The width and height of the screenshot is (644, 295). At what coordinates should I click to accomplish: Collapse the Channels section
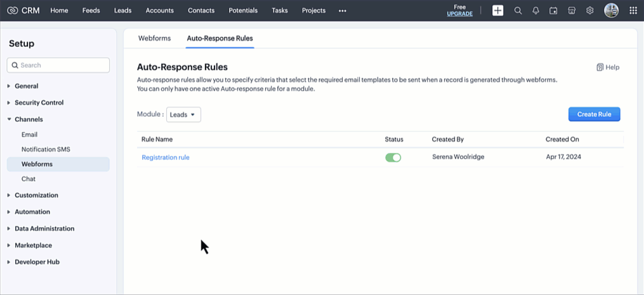pos(29,119)
